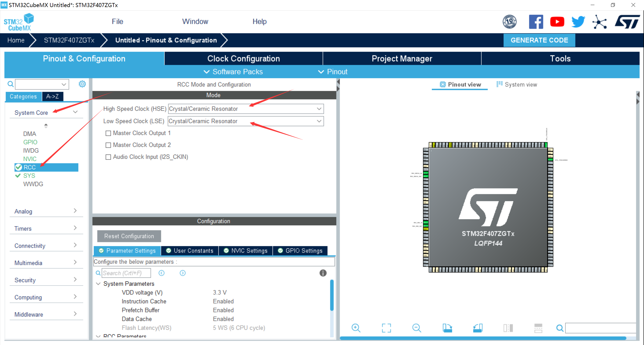
Task: Open the GPIO Settings tab
Action: coord(300,251)
